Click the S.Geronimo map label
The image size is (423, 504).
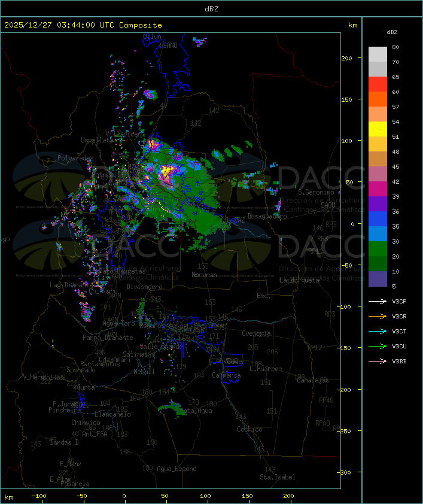click(x=316, y=192)
